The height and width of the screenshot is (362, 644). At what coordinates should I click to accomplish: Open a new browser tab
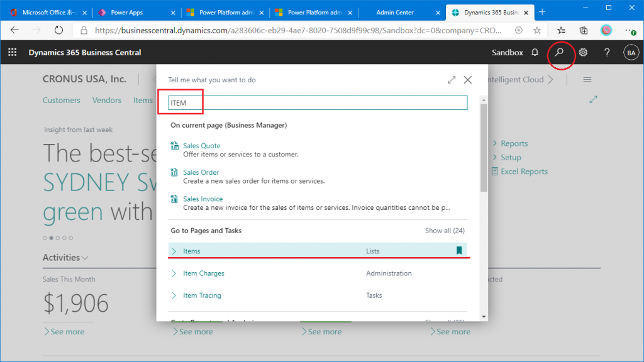tap(542, 12)
